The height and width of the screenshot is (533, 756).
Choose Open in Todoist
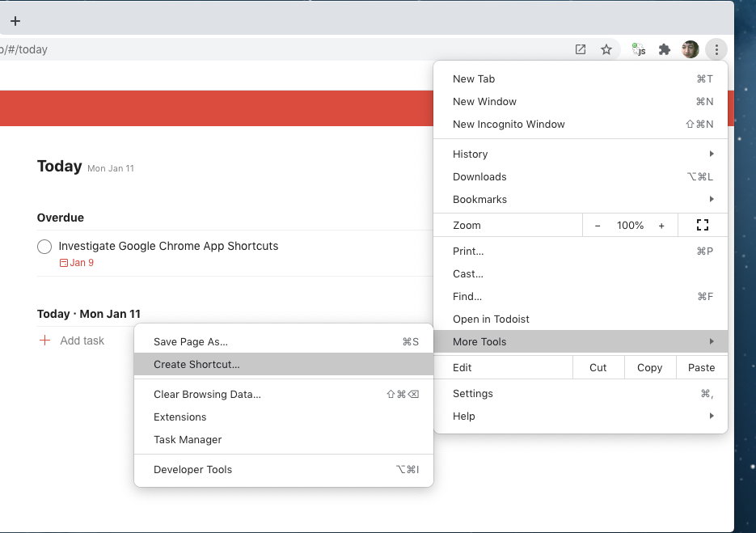pos(581,319)
